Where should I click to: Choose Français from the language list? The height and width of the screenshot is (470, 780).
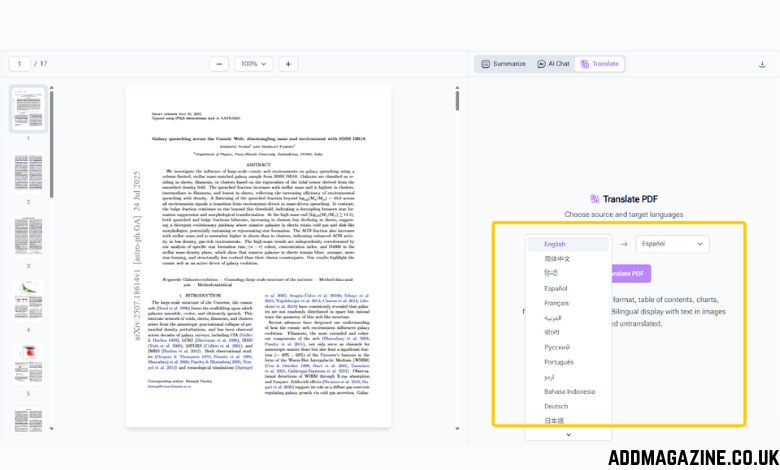[556, 302]
